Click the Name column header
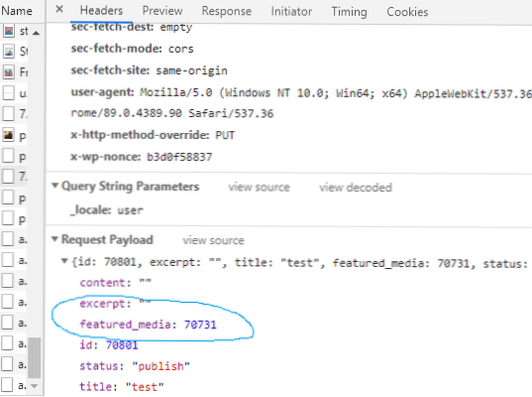Image resolution: width=532 pixels, height=397 pixels. [17, 11]
